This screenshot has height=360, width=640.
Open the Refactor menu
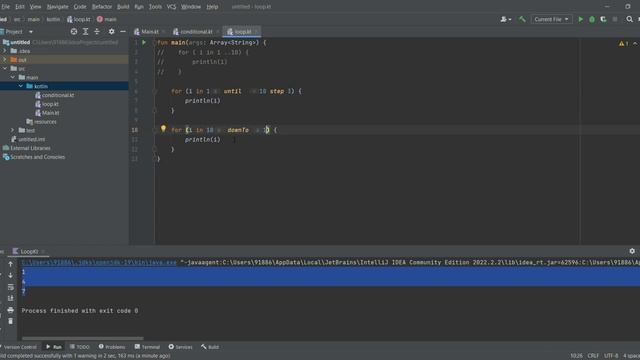[x=102, y=7]
